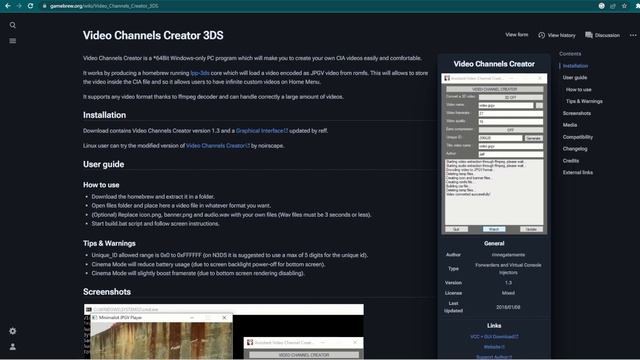Open the settings gear in left sidebar
The width and height of the screenshot is (640, 360).
point(13,331)
